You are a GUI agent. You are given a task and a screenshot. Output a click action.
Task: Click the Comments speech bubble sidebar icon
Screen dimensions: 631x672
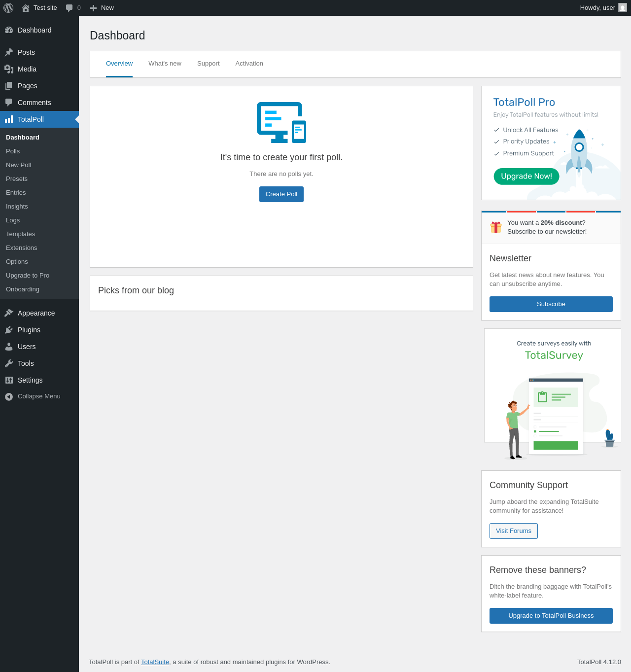(9, 103)
